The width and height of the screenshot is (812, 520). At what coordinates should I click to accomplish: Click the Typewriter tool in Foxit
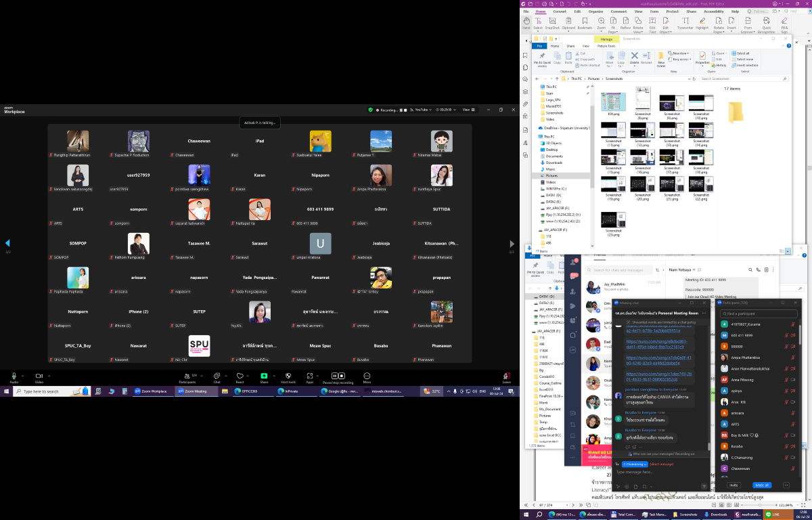685,24
